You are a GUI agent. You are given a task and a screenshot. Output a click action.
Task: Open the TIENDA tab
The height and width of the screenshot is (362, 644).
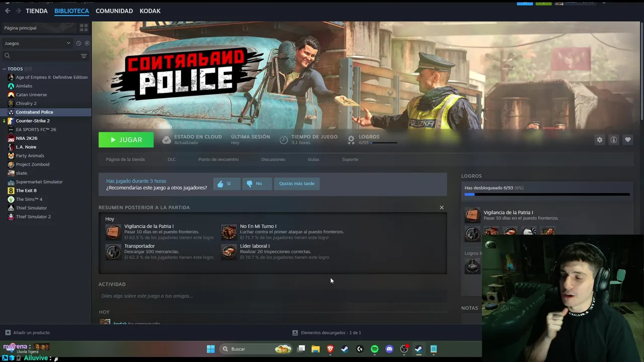point(37,11)
